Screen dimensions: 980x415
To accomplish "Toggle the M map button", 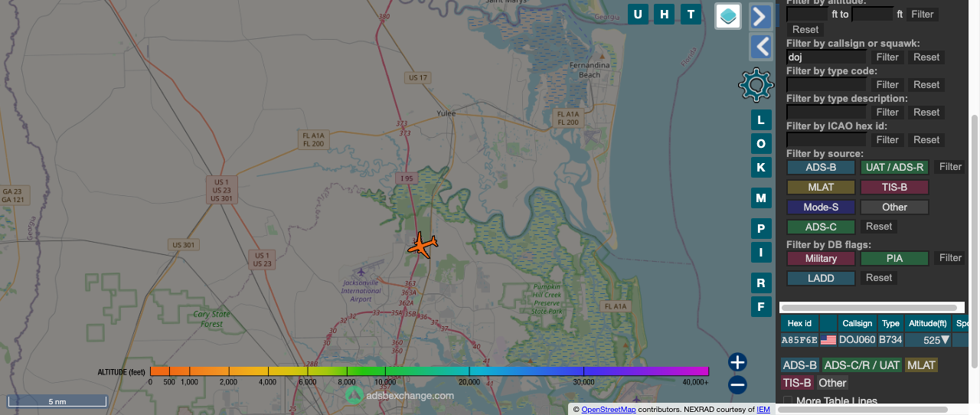I will (760, 198).
